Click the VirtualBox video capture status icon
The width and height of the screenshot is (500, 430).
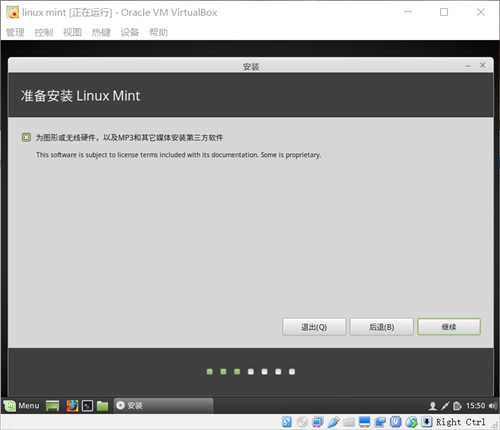380,422
